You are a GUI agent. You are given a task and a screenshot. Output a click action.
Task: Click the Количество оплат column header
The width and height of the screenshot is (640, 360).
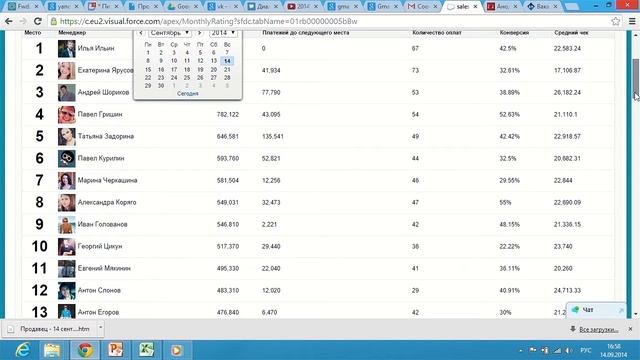tap(437, 33)
